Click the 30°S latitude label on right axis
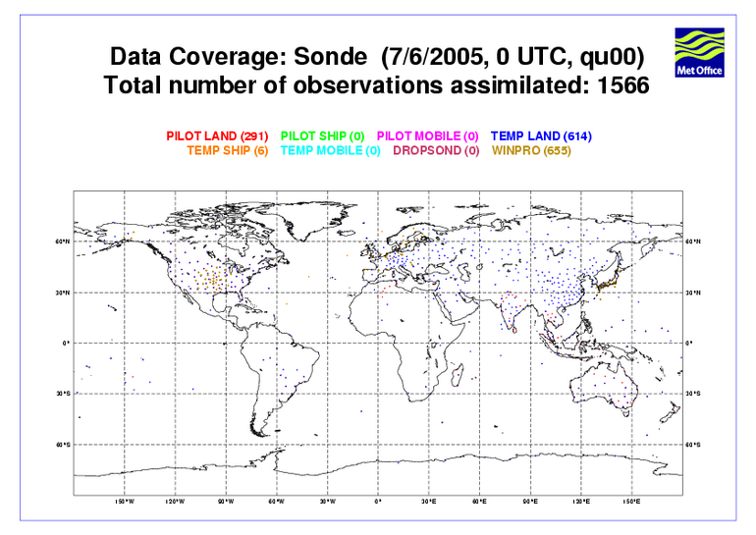Image resolution: width=756 pixels, height=535 pixels. 693,394
